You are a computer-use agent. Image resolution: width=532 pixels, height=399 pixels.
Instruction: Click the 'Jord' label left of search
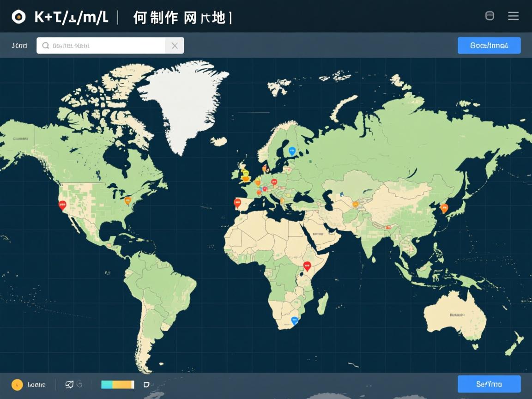point(20,45)
